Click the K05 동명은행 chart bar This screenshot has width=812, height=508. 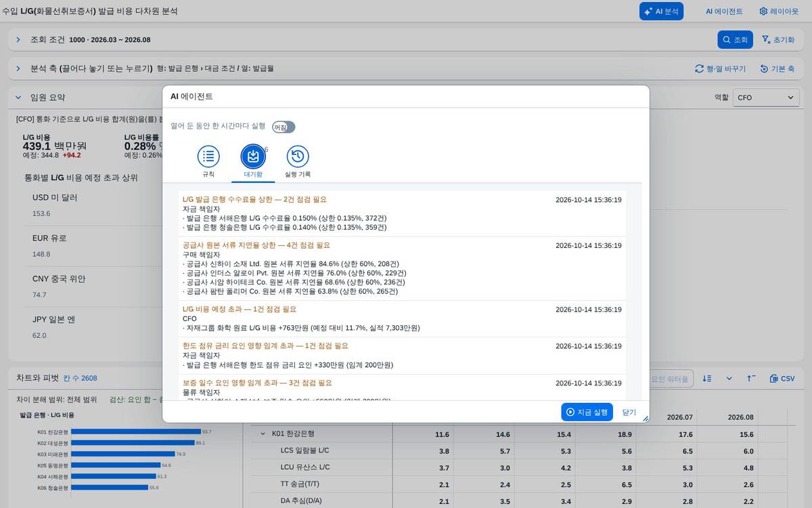point(116,465)
